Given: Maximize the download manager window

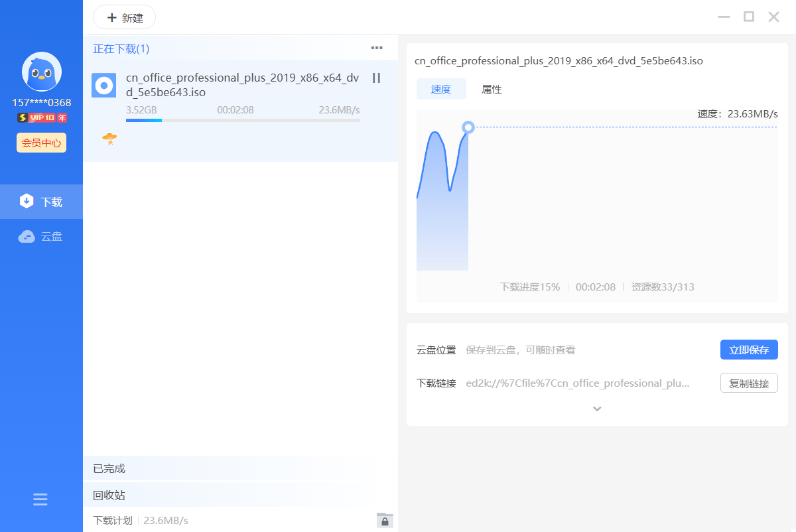Looking at the screenshot, I should (x=749, y=17).
